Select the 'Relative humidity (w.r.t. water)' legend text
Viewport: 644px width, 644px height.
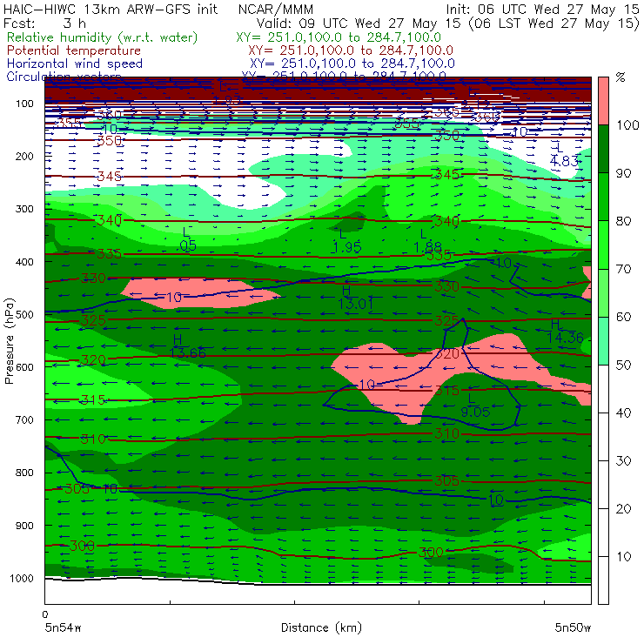pyautogui.click(x=103, y=37)
